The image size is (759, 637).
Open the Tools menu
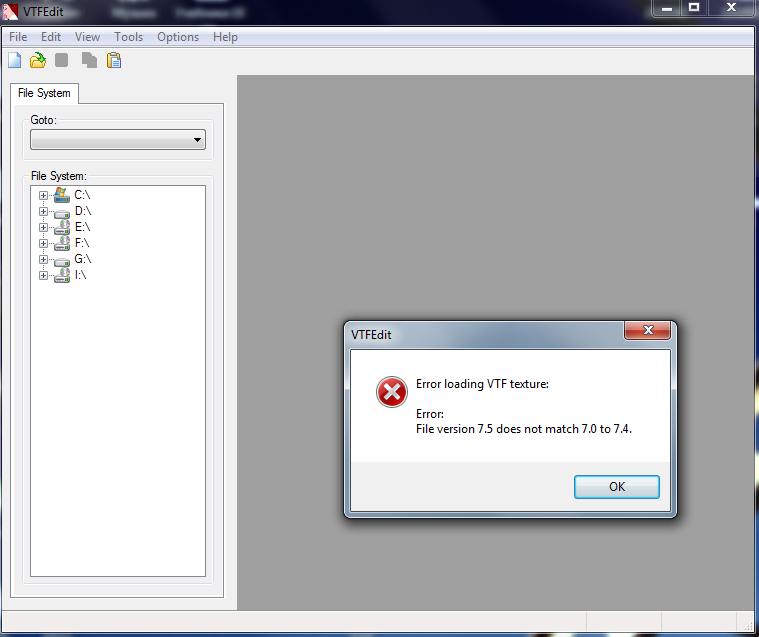128,37
